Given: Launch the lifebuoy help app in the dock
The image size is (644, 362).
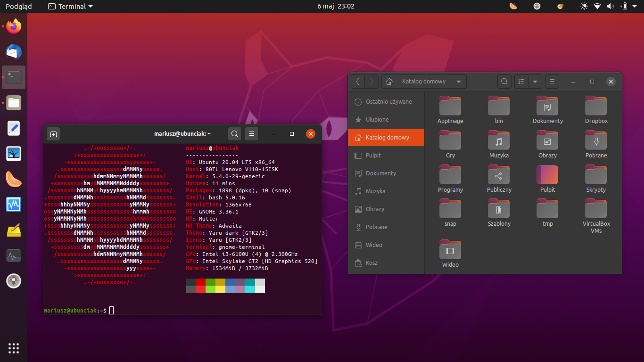Looking at the screenshot, I should coord(14,281).
